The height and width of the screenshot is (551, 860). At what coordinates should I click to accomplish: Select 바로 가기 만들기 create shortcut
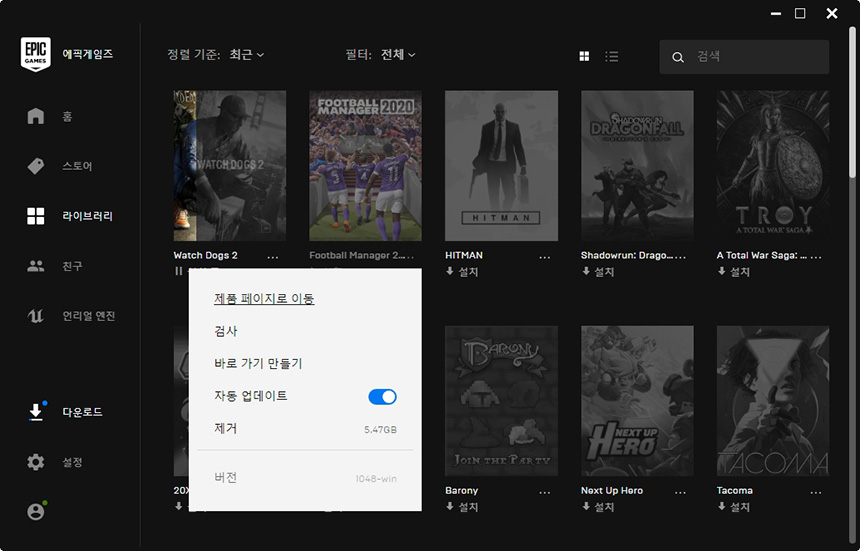pyautogui.click(x=258, y=363)
